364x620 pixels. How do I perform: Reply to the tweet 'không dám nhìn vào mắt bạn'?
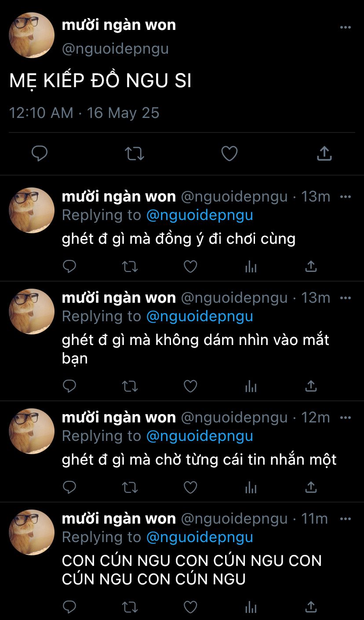69,386
